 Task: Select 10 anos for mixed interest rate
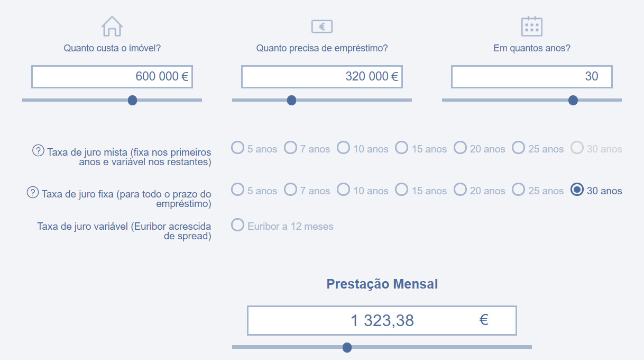pos(344,148)
